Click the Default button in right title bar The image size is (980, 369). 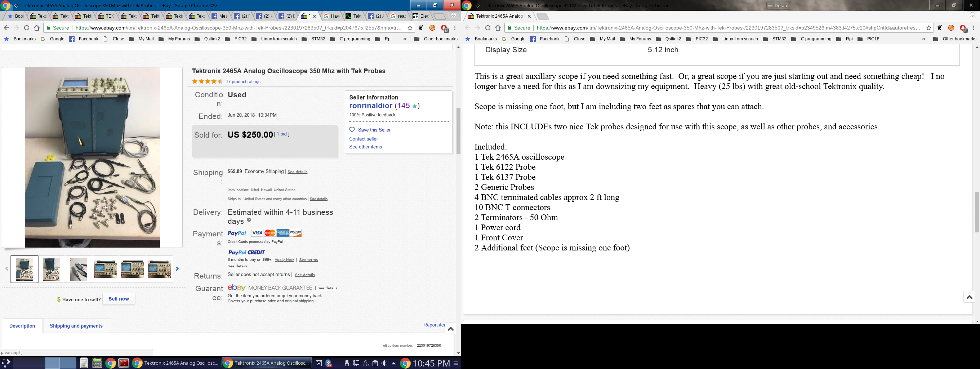tap(778, 5)
